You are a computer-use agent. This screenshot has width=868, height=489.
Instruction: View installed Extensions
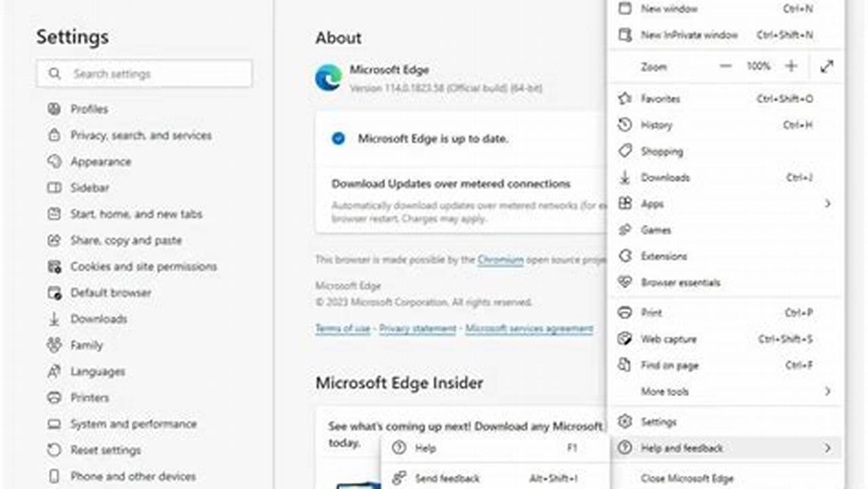664,256
